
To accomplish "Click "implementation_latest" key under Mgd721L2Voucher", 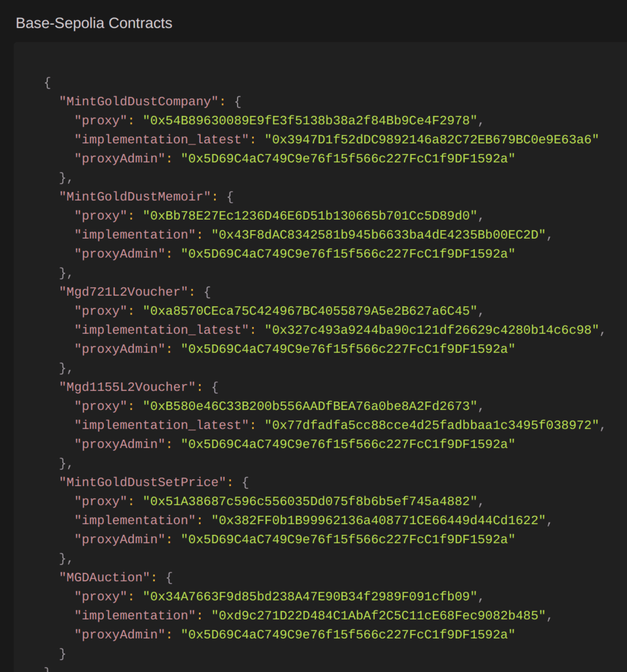I will [162, 330].
